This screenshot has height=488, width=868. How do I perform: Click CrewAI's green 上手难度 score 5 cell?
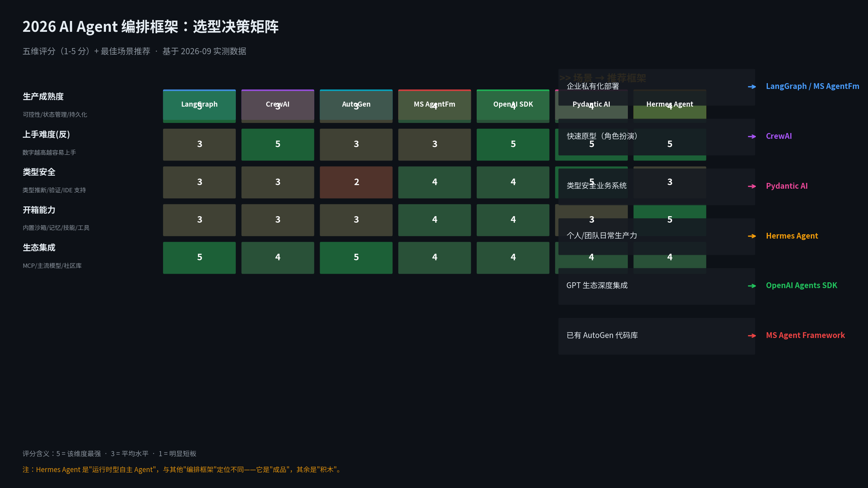(278, 145)
